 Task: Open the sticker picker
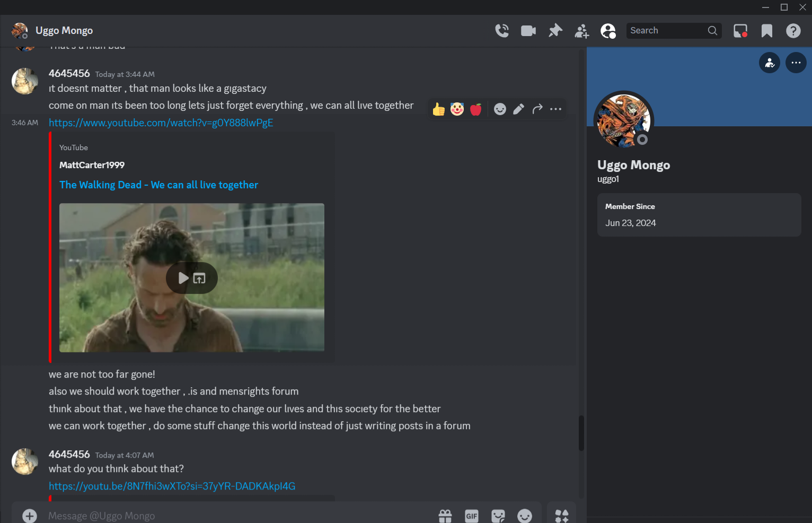[x=498, y=516]
